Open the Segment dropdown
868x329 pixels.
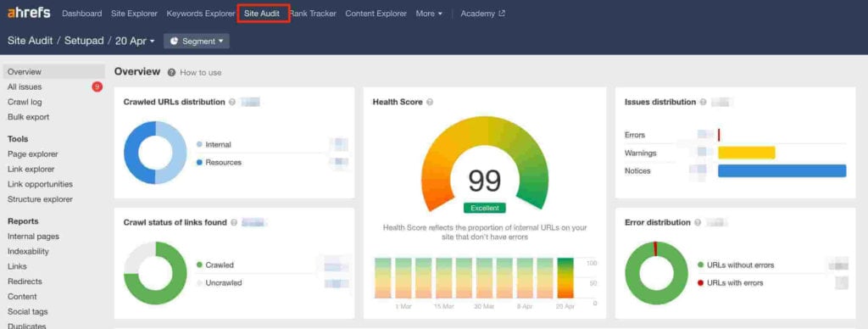pos(197,41)
